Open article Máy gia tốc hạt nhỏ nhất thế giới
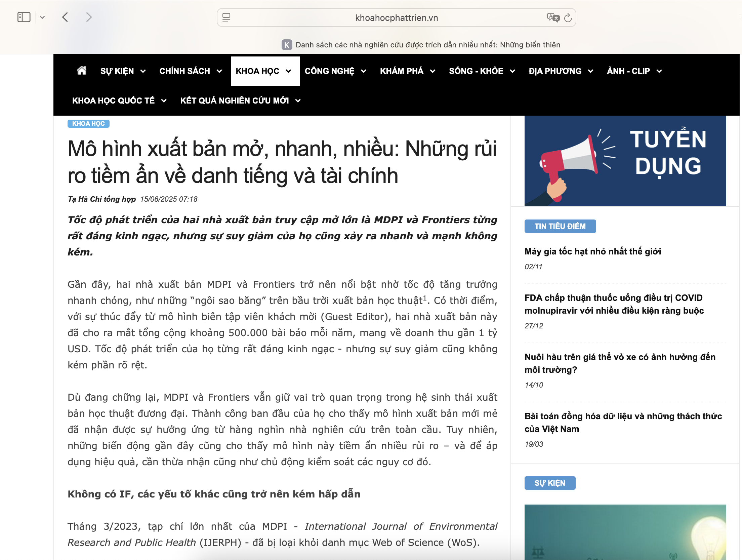Image resolution: width=742 pixels, height=560 pixels. click(x=592, y=251)
